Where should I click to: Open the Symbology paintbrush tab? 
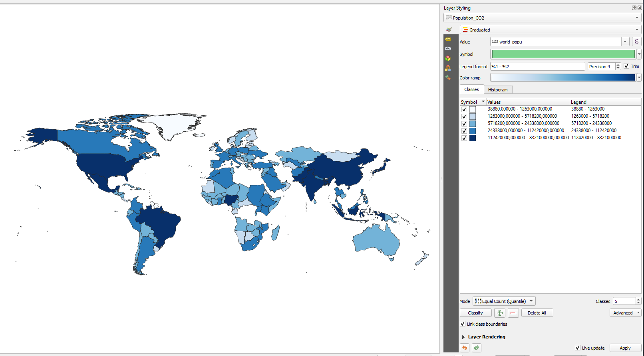click(449, 30)
